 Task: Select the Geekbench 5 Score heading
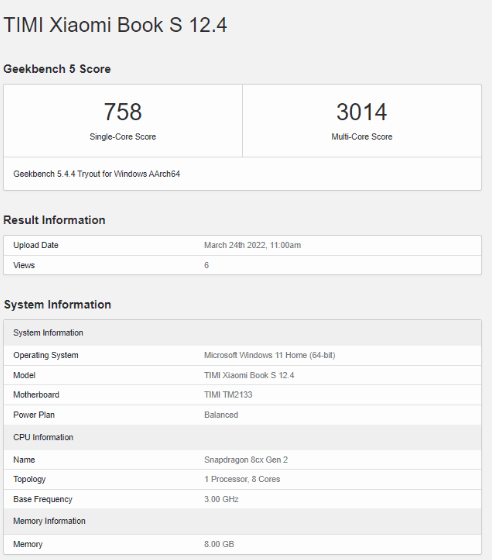tap(57, 69)
